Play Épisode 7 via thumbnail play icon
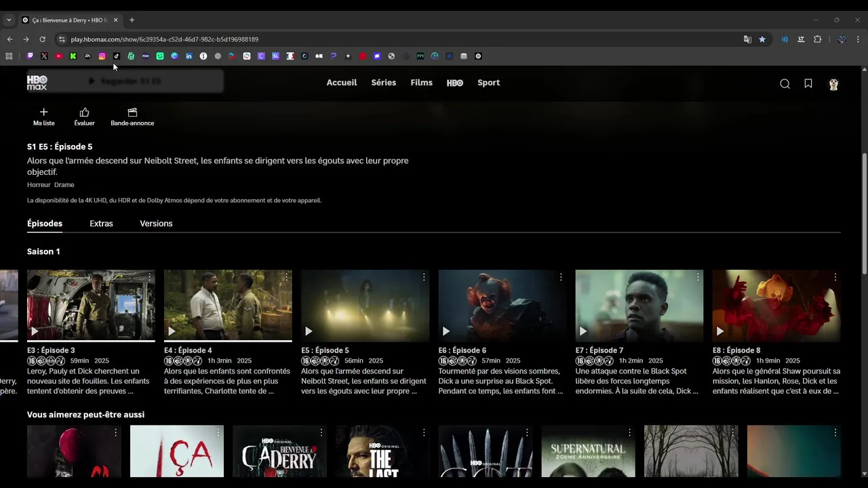Viewport: 868px width, 488px height. (583, 331)
